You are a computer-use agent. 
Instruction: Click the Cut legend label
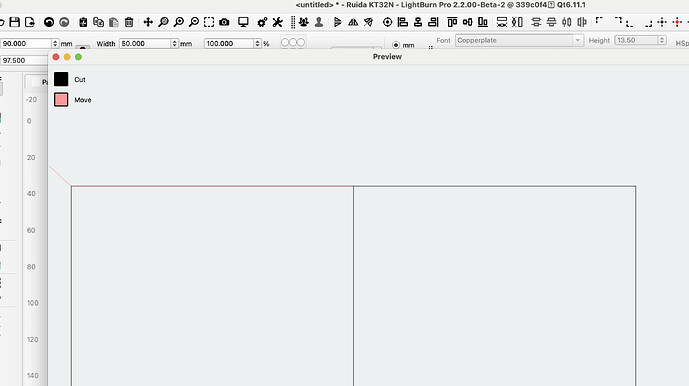pos(80,80)
